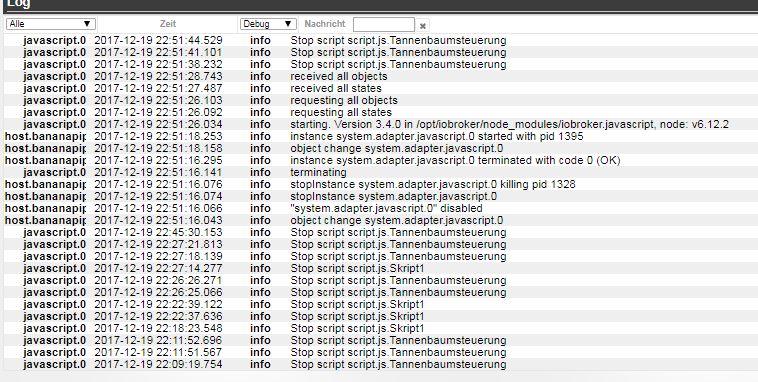Select timestamp 2017-12-19 22:22:37.636
Viewport: 758px width, 382px height.
coord(158,316)
